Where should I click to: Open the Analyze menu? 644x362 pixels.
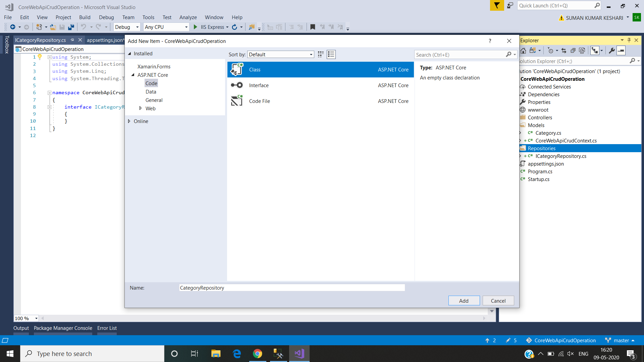pos(188,17)
